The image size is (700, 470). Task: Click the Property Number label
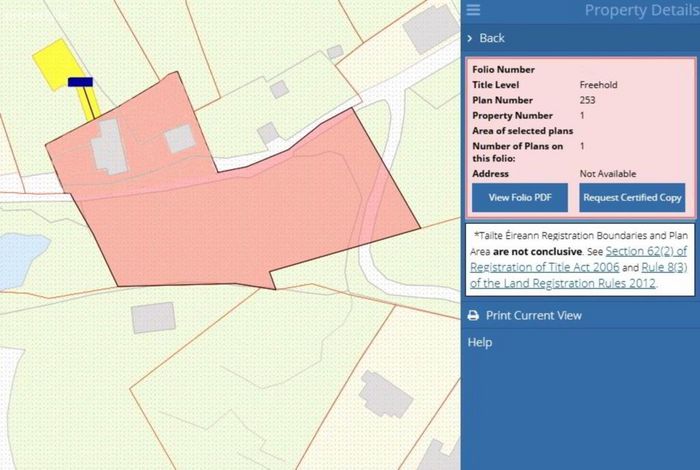pyautogui.click(x=512, y=116)
